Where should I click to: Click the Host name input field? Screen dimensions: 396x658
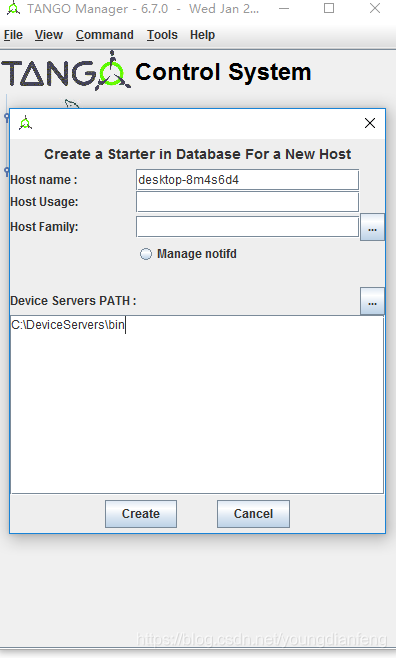point(247,180)
